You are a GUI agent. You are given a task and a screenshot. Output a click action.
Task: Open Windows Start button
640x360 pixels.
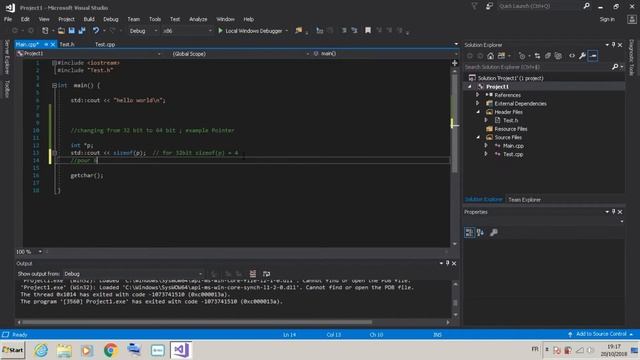coord(13,350)
